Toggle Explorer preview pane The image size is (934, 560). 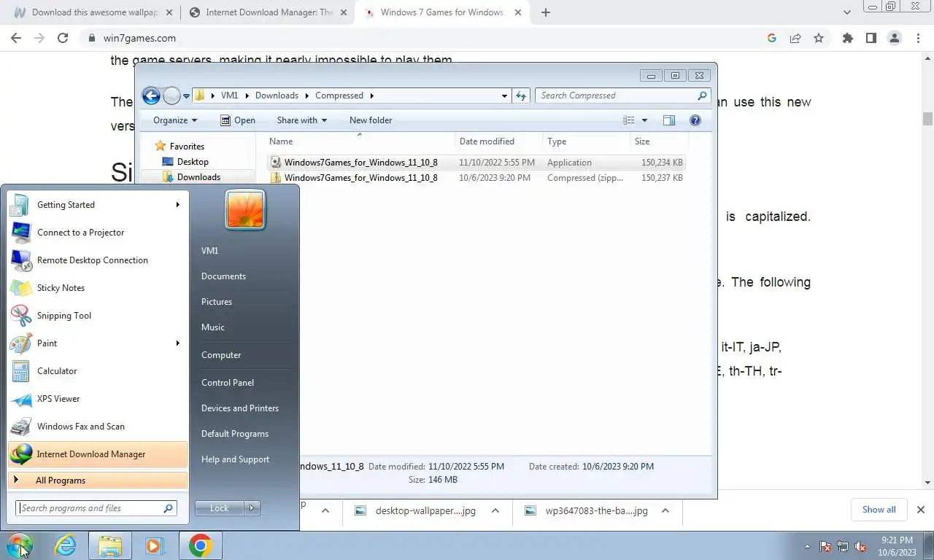pyautogui.click(x=669, y=120)
